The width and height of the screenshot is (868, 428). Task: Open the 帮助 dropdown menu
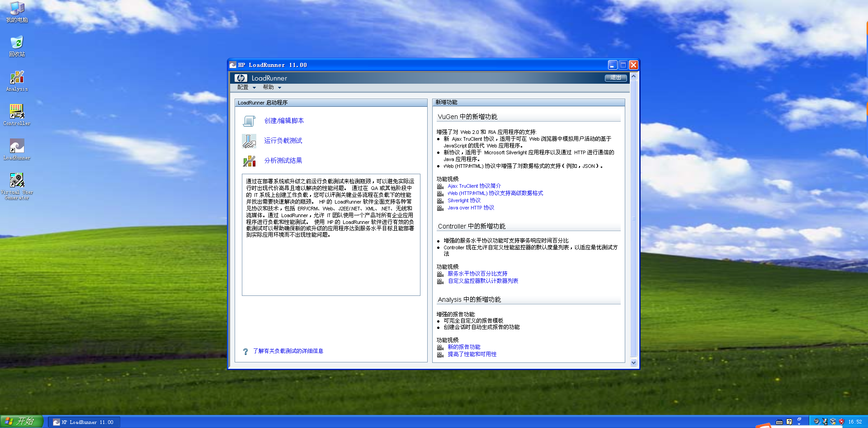(272, 87)
